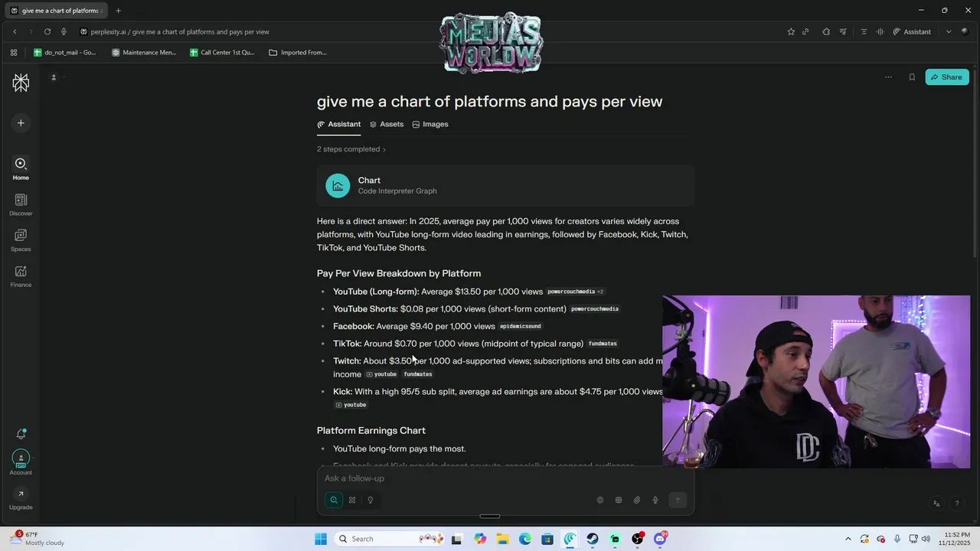Submit the follow-up with the arrow button

[x=677, y=500]
